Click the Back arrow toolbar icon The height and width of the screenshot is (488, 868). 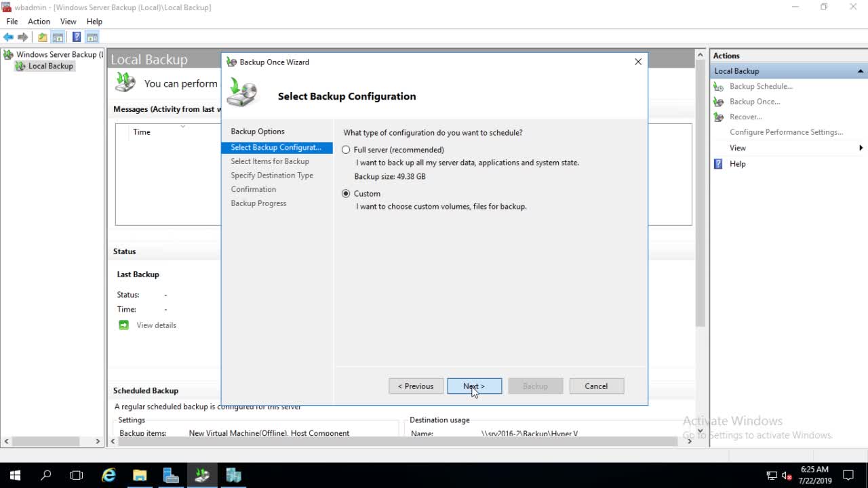[8, 37]
